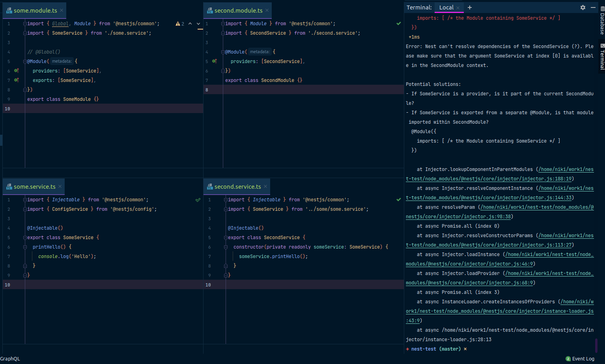Switch to the some.service.ts tab
605x364 pixels.
pos(35,187)
